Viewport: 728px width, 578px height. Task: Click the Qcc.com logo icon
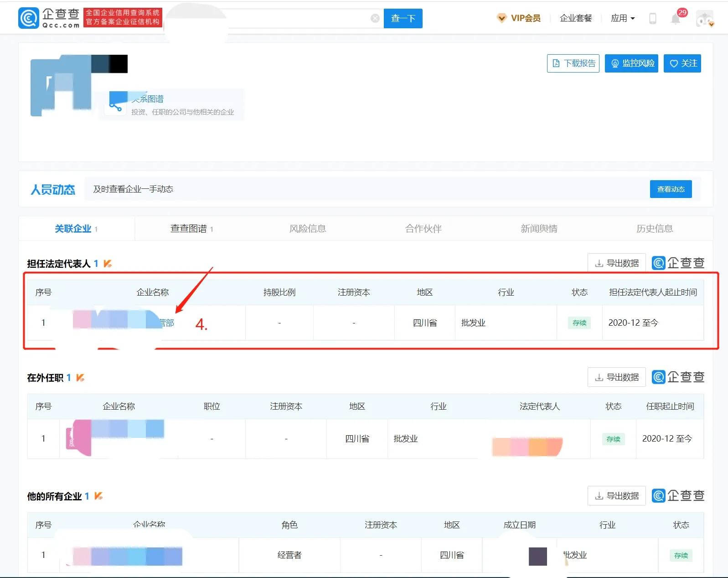28,18
